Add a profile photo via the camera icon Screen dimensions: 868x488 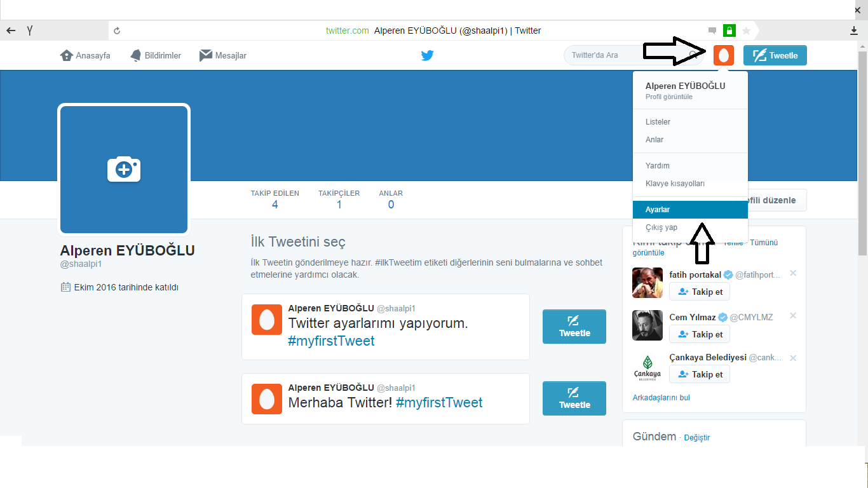coord(124,169)
